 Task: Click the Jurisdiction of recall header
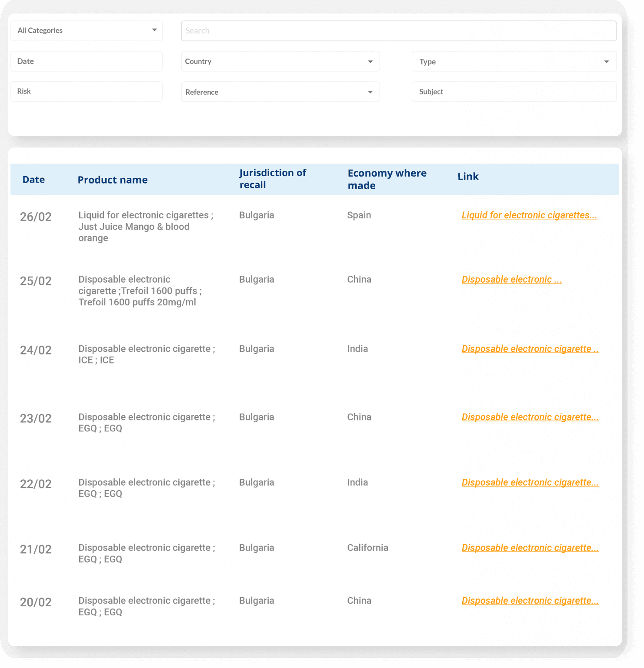273,179
